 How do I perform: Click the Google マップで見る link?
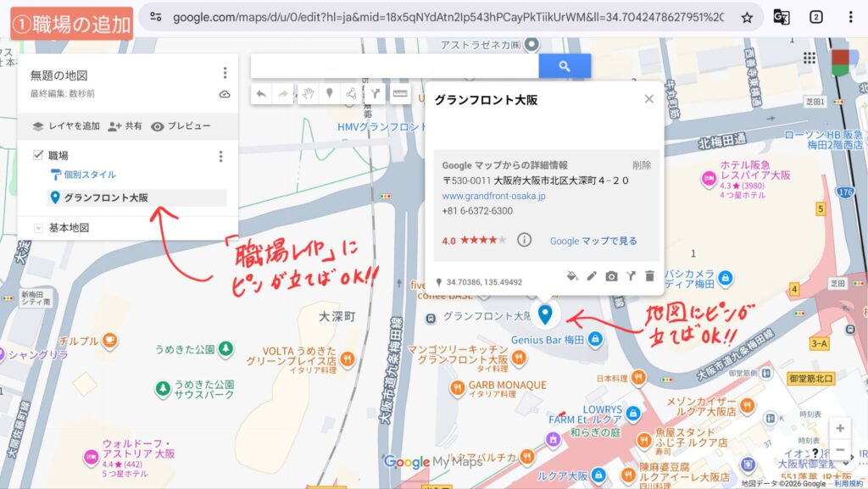coord(593,241)
